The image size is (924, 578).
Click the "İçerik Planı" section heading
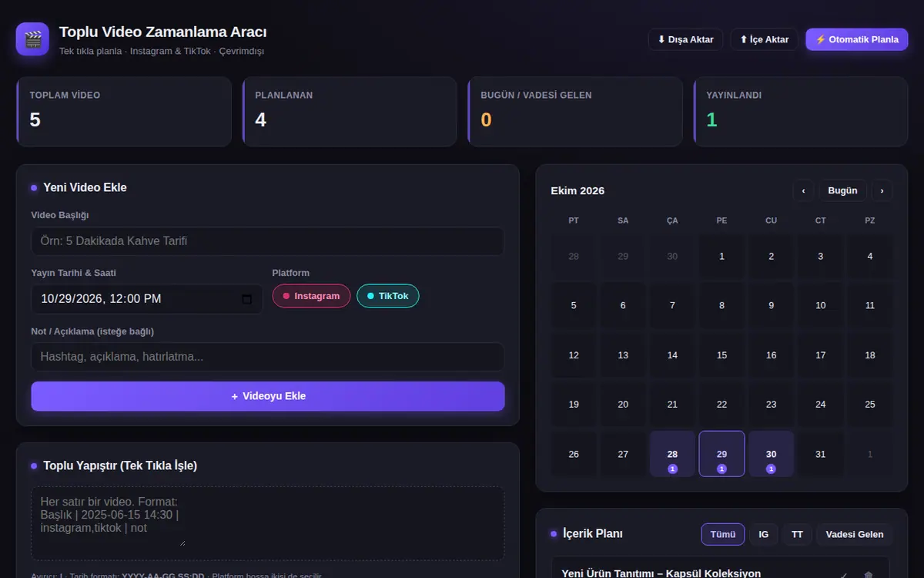(593, 533)
